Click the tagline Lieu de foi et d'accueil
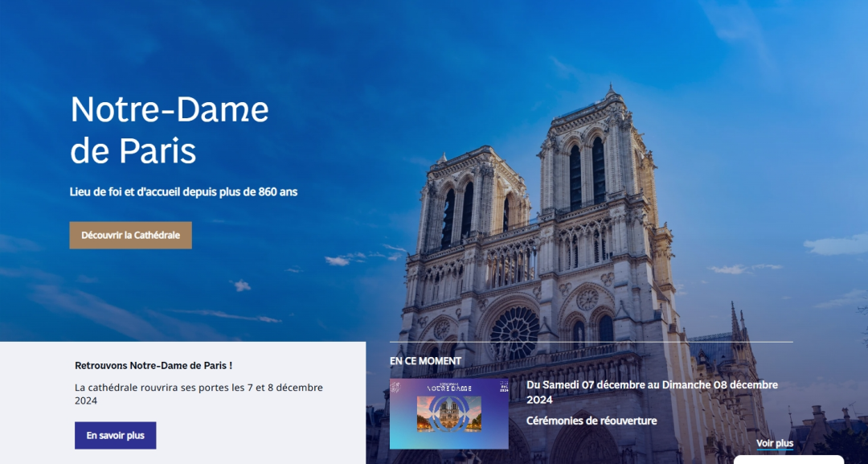 (x=184, y=192)
